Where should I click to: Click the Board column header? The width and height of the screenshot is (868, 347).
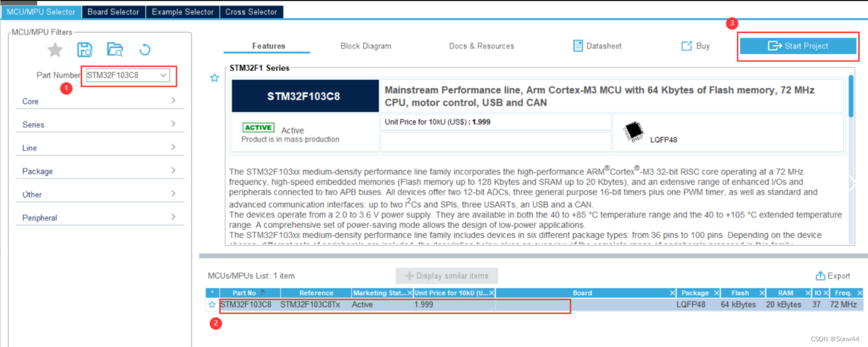click(x=582, y=293)
